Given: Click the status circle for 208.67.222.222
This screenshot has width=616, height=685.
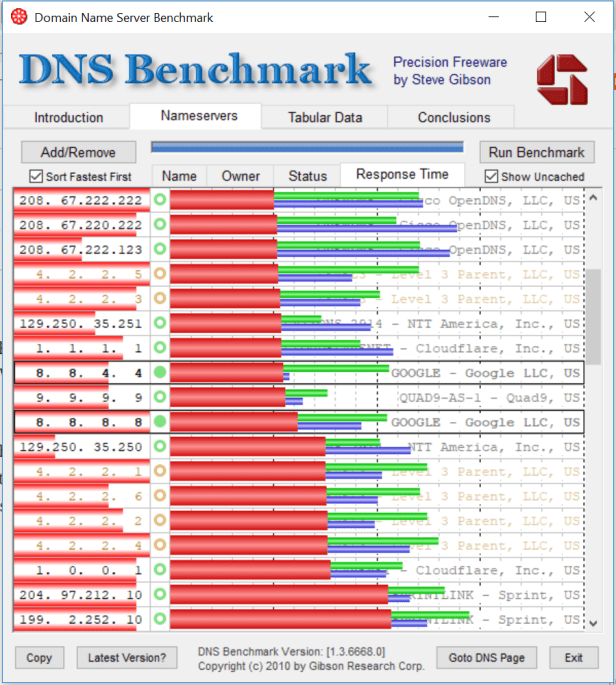Looking at the screenshot, I should 160,200.
